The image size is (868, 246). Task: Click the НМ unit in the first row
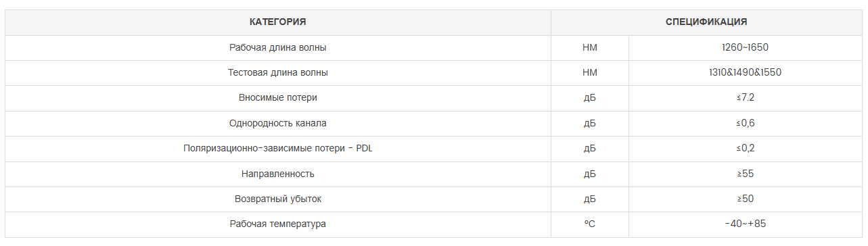590,48
